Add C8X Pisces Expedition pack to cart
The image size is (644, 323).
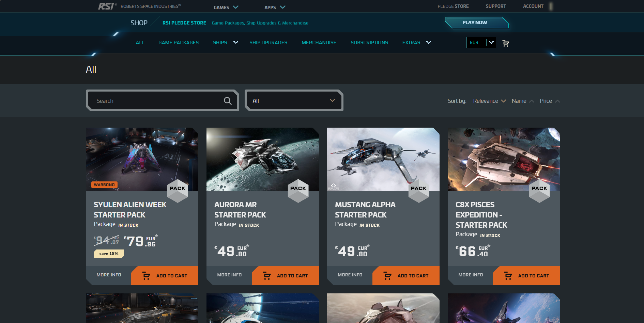click(527, 276)
